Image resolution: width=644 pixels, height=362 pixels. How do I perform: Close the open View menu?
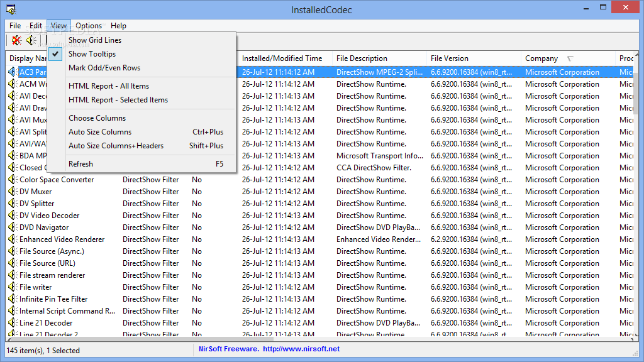(x=58, y=25)
